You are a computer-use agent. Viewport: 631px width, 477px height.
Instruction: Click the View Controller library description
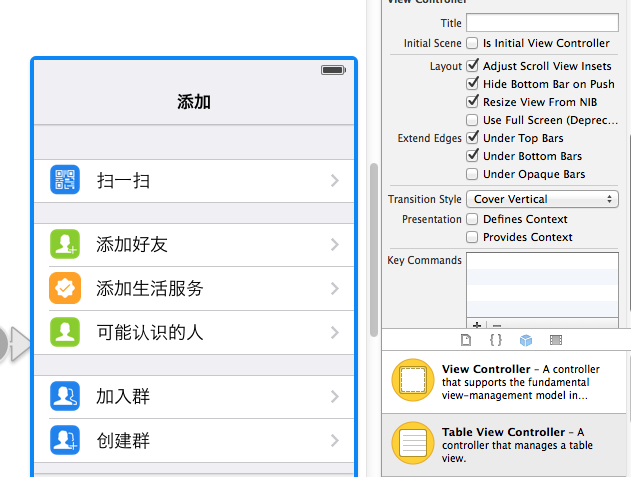point(521,382)
